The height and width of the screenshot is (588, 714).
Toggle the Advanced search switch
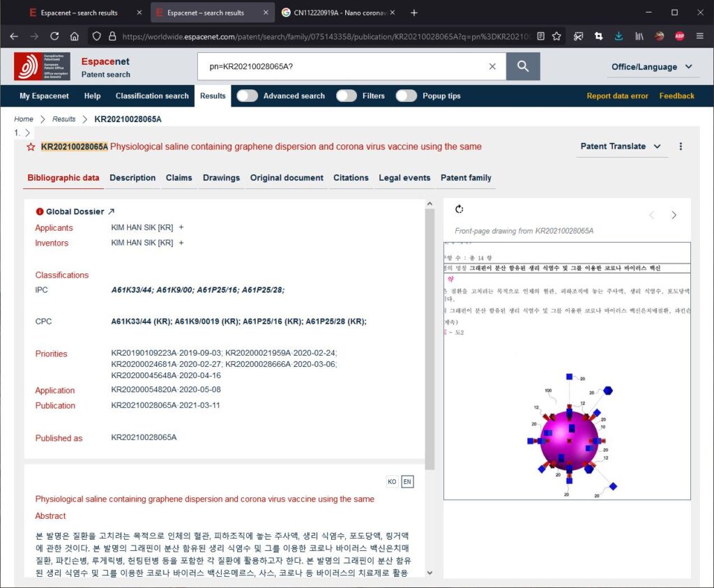click(247, 96)
